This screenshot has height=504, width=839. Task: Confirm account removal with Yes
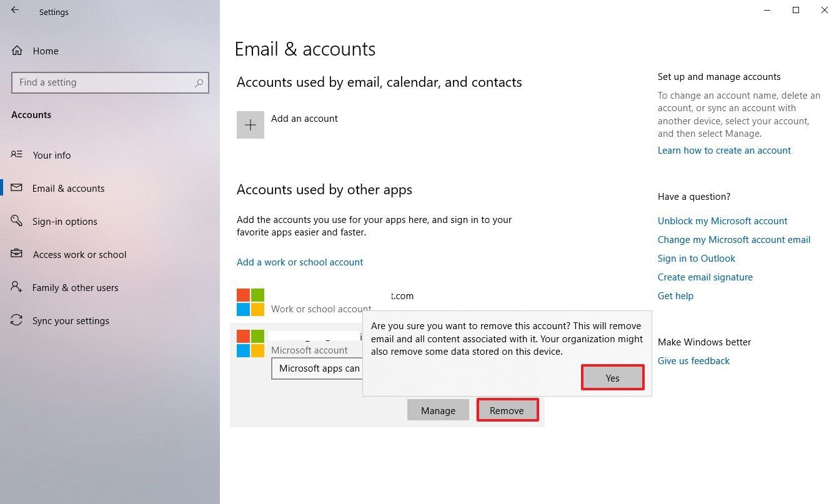coord(612,378)
